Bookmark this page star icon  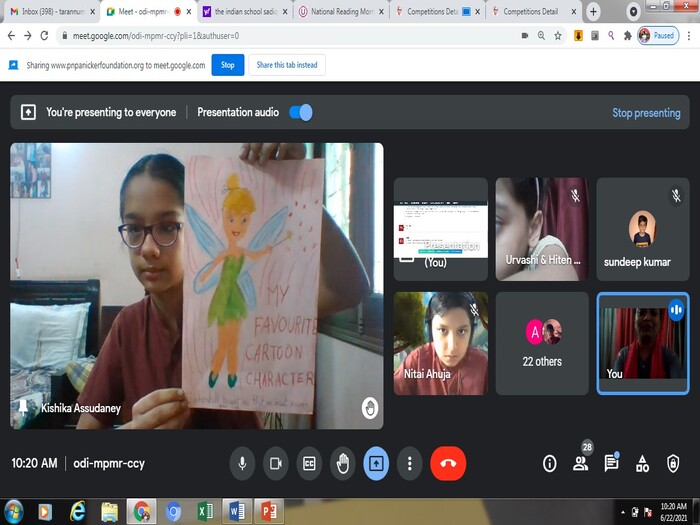pyautogui.click(x=558, y=36)
